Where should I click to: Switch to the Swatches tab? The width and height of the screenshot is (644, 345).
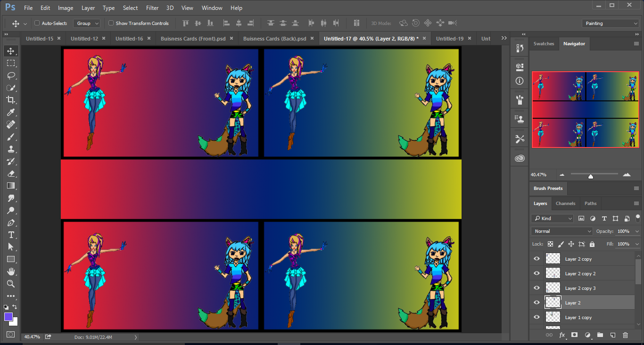point(544,44)
